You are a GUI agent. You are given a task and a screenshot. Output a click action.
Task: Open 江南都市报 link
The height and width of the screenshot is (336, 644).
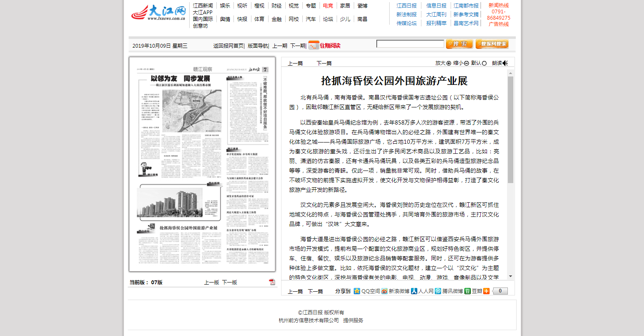[466, 6]
